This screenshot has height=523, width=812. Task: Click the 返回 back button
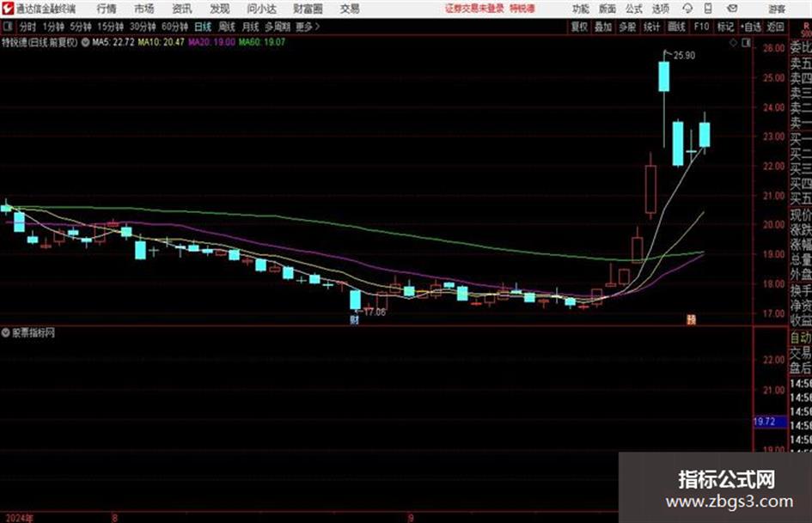click(775, 27)
